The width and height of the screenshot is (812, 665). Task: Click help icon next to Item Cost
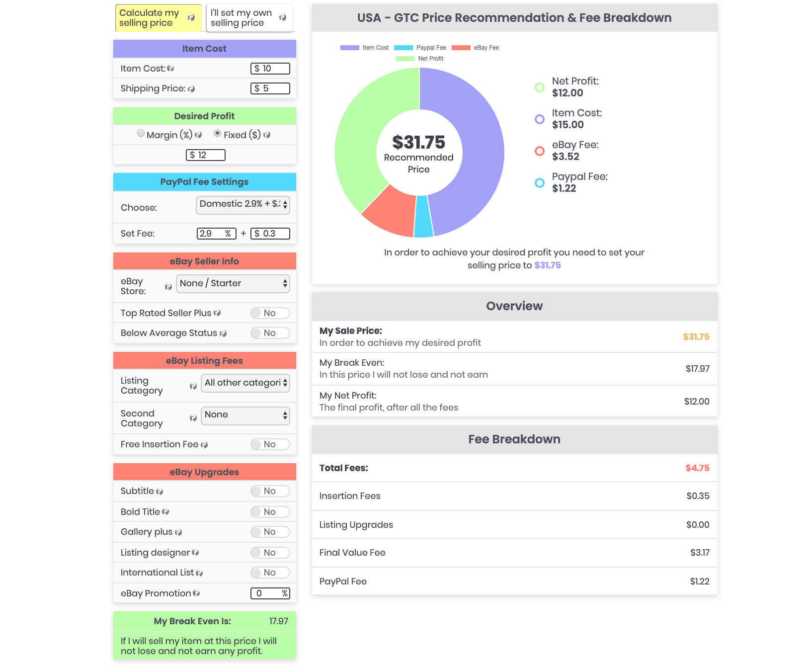[170, 69]
